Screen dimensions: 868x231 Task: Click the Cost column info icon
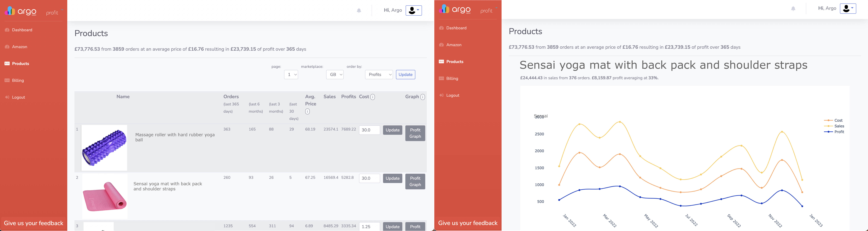373,97
